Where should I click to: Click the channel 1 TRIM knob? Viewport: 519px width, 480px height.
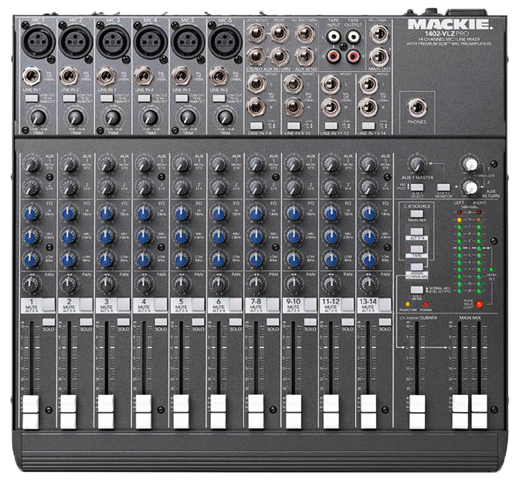click(38, 117)
